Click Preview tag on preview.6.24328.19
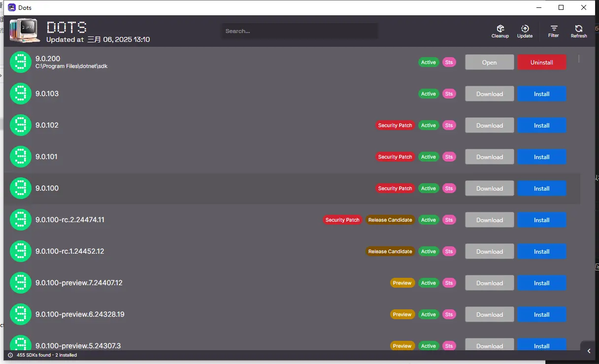The height and width of the screenshot is (364, 599). (402, 315)
